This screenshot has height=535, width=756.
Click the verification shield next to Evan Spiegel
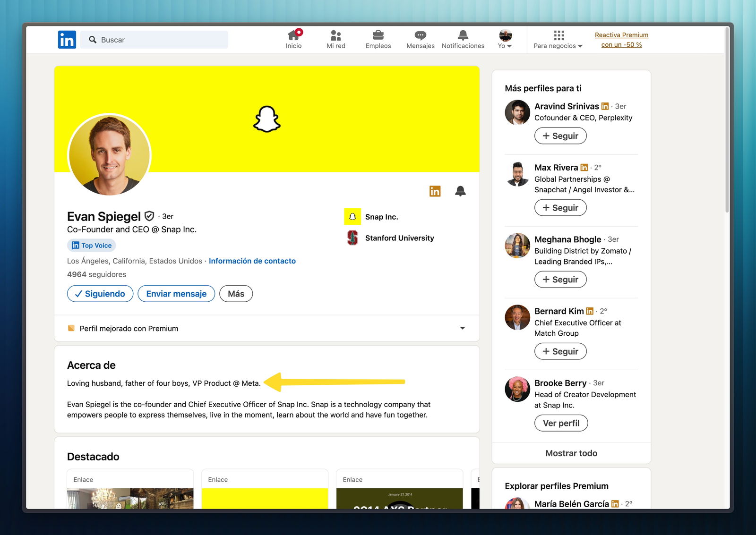(x=149, y=216)
